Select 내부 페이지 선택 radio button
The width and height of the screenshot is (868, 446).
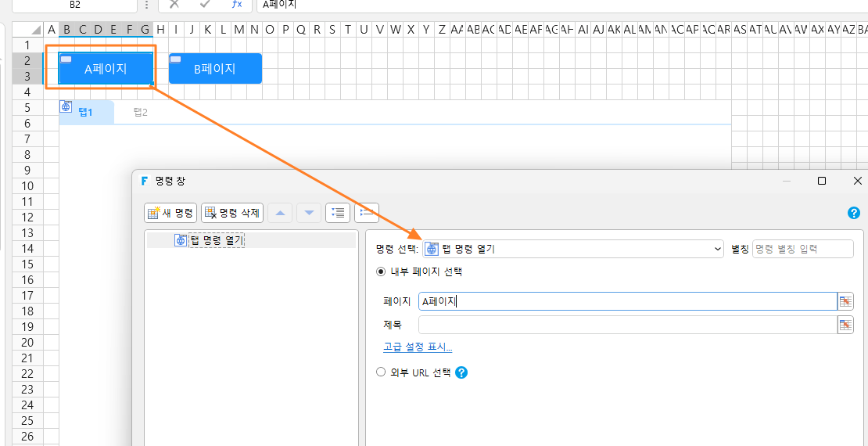380,272
